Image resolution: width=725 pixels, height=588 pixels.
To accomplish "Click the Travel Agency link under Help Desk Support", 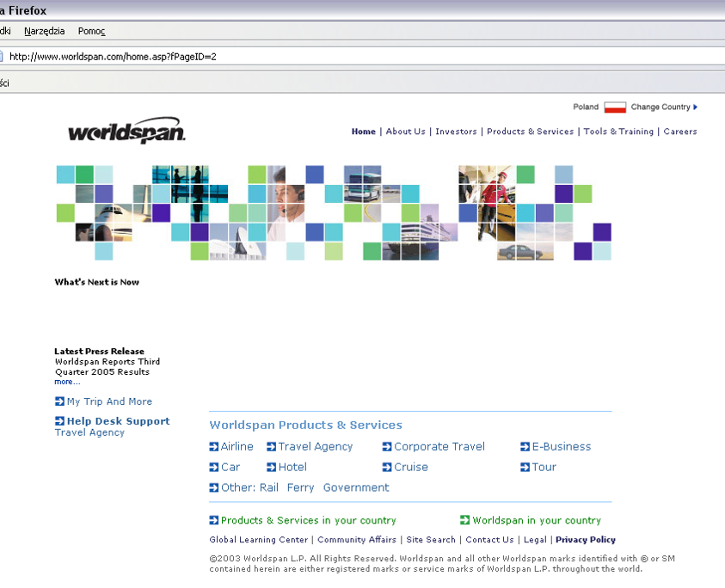I will tap(89, 432).
